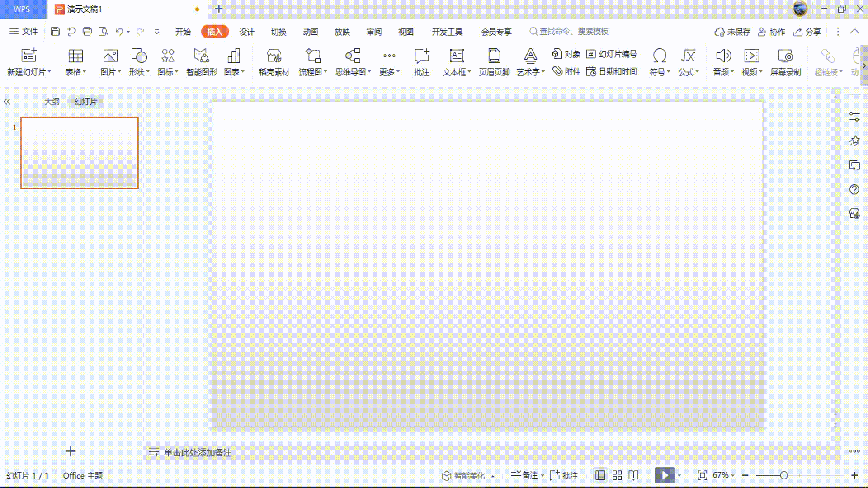Image resolution: width=868 pixels, height=488 pixels.
Task: Collapse the ribbon with up chevron
Action: click(x=854, y=31)
